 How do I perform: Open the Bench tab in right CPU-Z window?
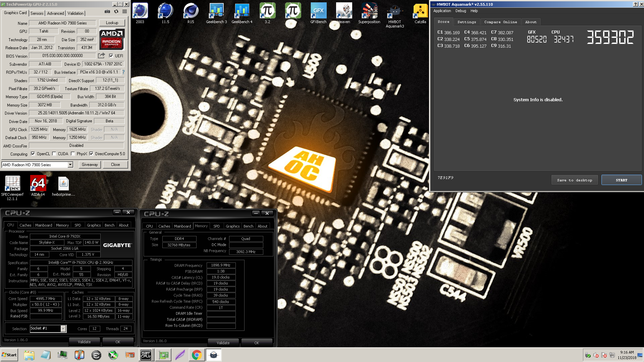(248, 226)
